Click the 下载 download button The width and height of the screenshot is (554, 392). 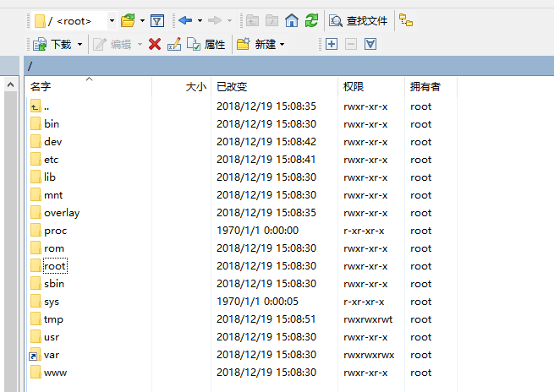[52, 45]
